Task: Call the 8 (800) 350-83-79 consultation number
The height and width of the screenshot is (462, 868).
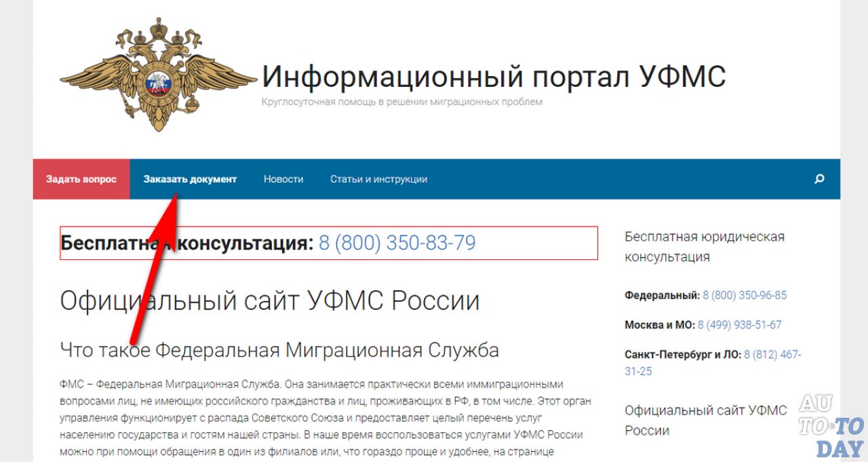Action: pyautogui.click(x=397, y=243)
